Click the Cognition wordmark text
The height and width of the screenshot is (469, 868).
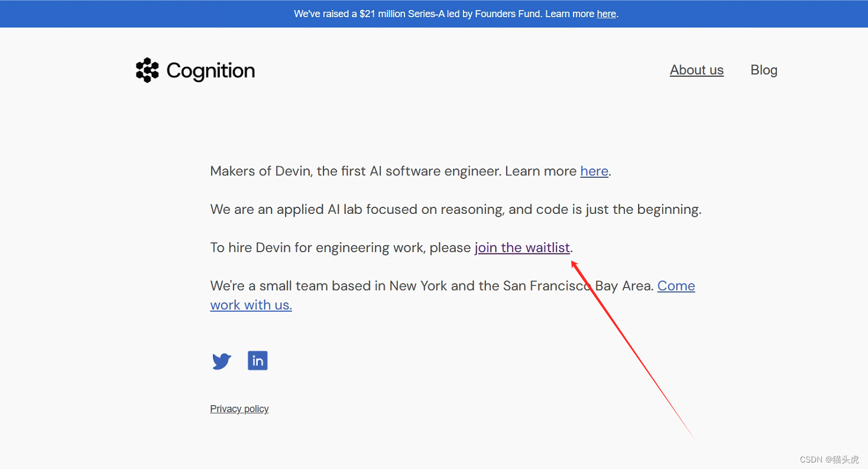(x=210, y=71)
